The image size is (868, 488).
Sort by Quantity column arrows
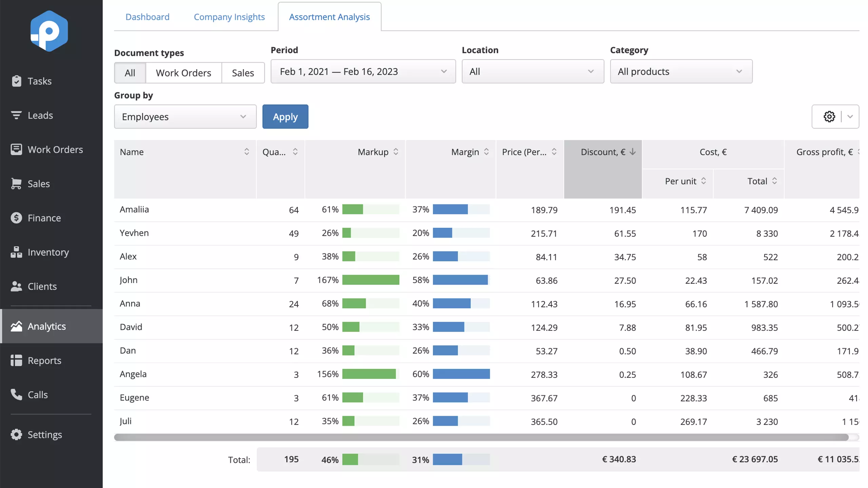tap(295, 151)
